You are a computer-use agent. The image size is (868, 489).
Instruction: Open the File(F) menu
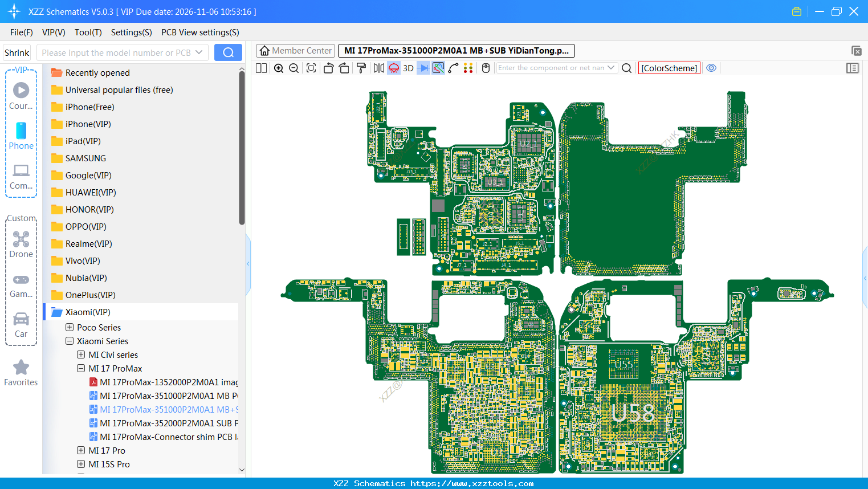click(22, 32)
